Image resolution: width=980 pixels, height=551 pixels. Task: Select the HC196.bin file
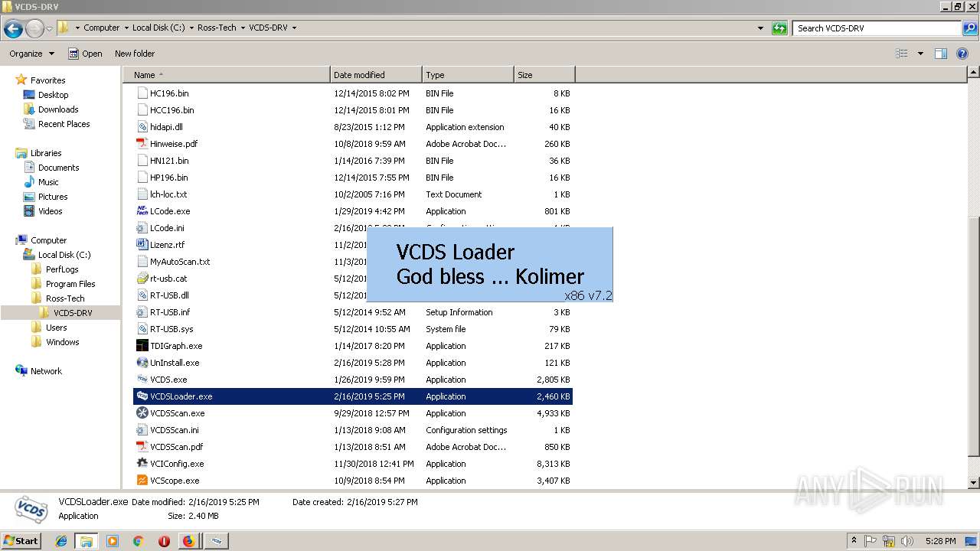(169, 93)
